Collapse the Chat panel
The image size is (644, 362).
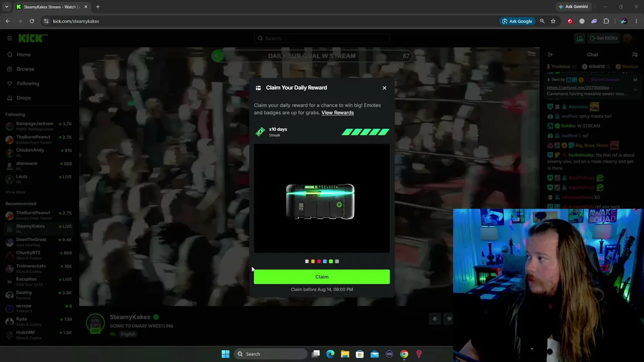point(550,55)
